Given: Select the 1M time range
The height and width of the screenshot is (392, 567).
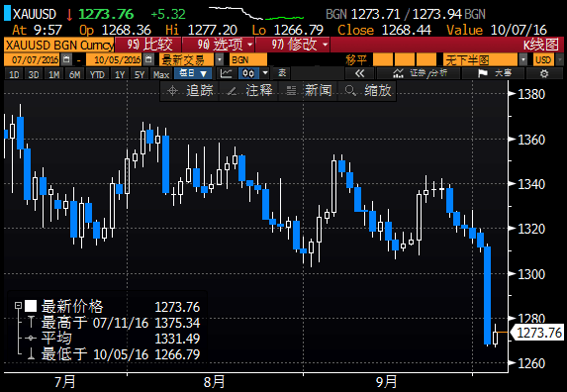Looking at the screenshot, I should pos(54,74).
